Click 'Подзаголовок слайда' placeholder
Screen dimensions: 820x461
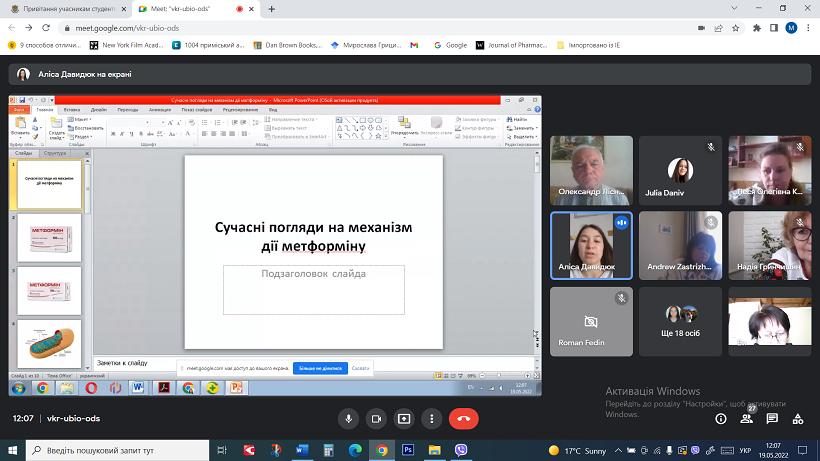(313, 290)
